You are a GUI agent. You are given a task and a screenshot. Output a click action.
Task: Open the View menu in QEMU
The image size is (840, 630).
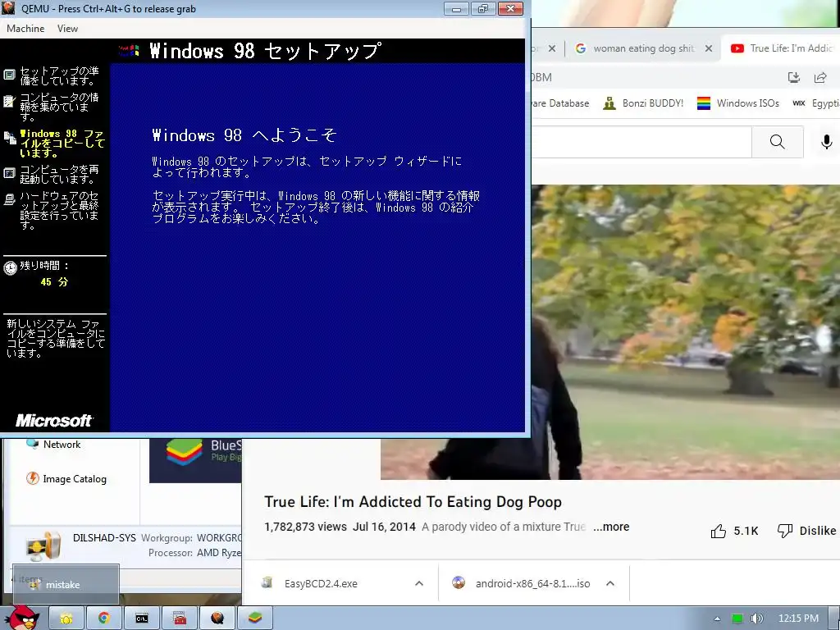tap(67, 29)
